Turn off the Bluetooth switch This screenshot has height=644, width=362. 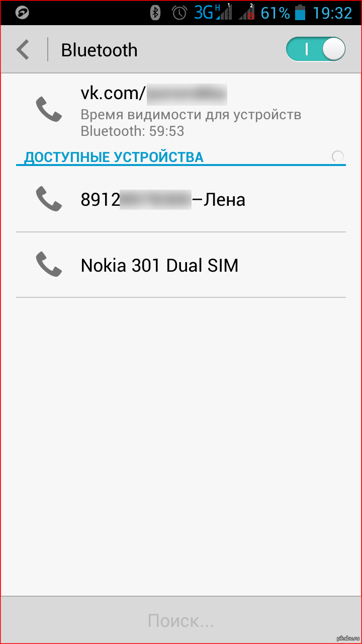point(316,50)
